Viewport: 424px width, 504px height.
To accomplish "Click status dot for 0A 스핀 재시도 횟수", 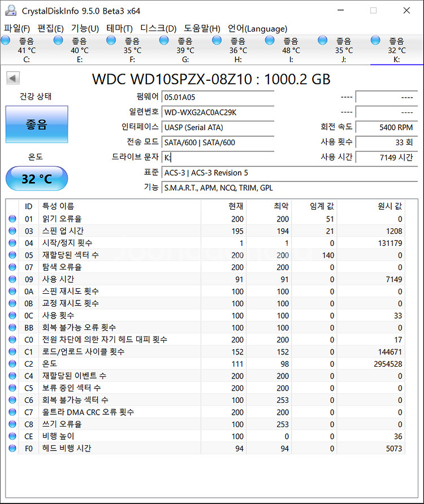I will (12, 291).
